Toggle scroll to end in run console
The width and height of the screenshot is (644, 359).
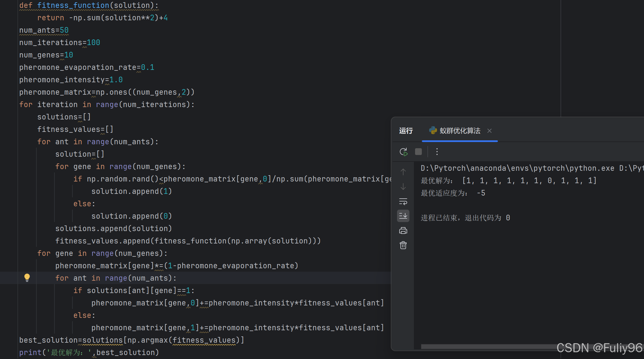point(403,216)
